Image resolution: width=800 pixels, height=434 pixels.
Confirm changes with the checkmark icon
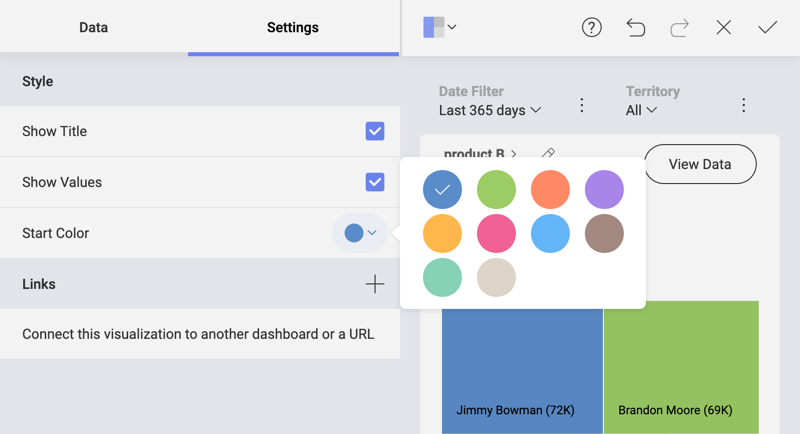click(x=768, y=28)
